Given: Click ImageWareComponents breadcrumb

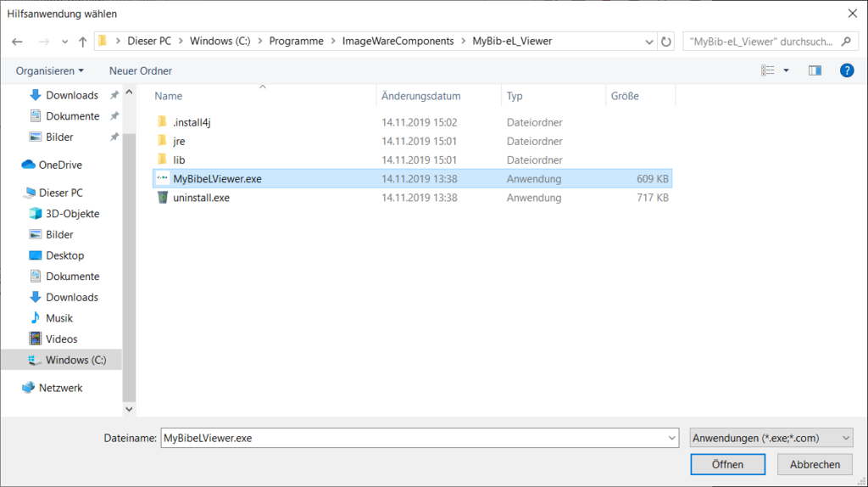Looking at the screenshot, I should point(398,42).
